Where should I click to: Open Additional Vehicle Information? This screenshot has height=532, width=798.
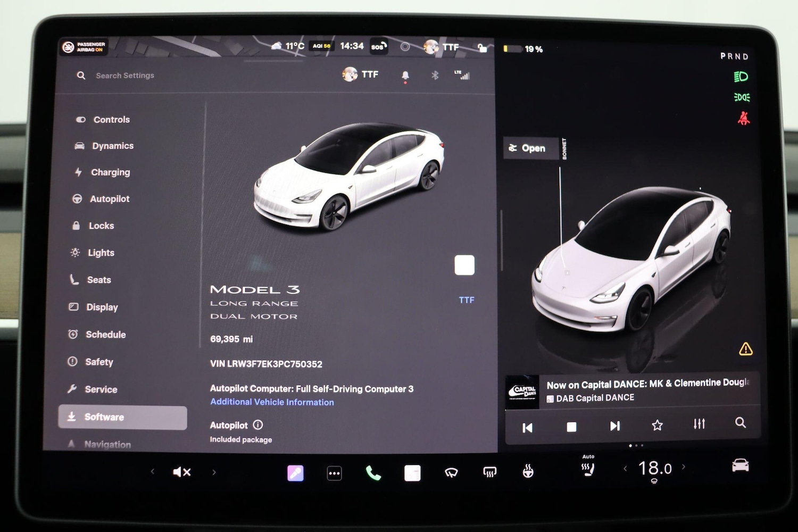point(272,402)
